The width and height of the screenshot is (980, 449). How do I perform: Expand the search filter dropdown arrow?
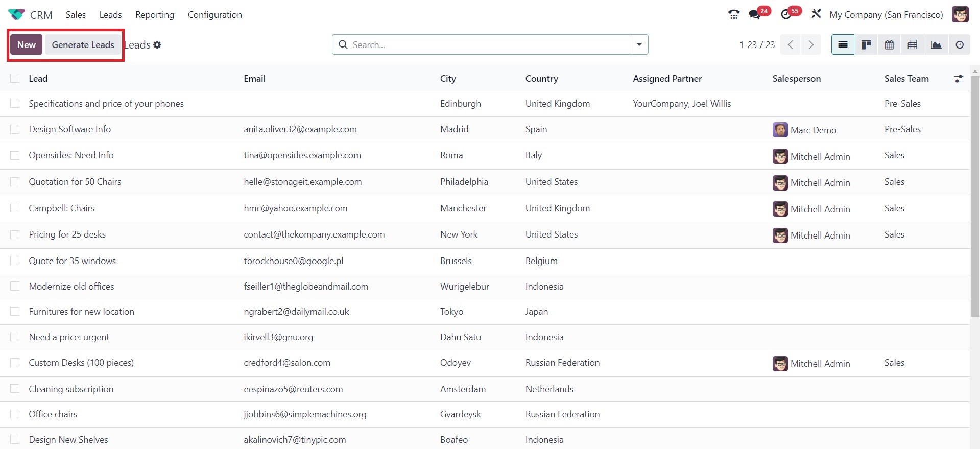coord(639,44)
